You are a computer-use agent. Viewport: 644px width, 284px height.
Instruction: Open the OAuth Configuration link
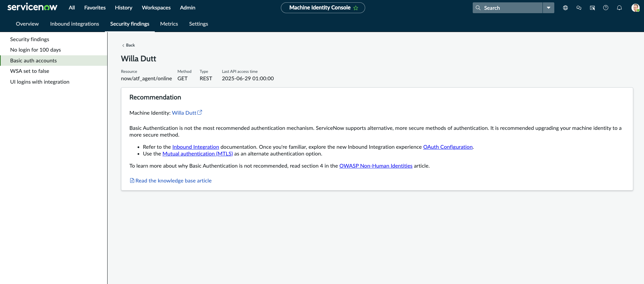pos(448,147)
